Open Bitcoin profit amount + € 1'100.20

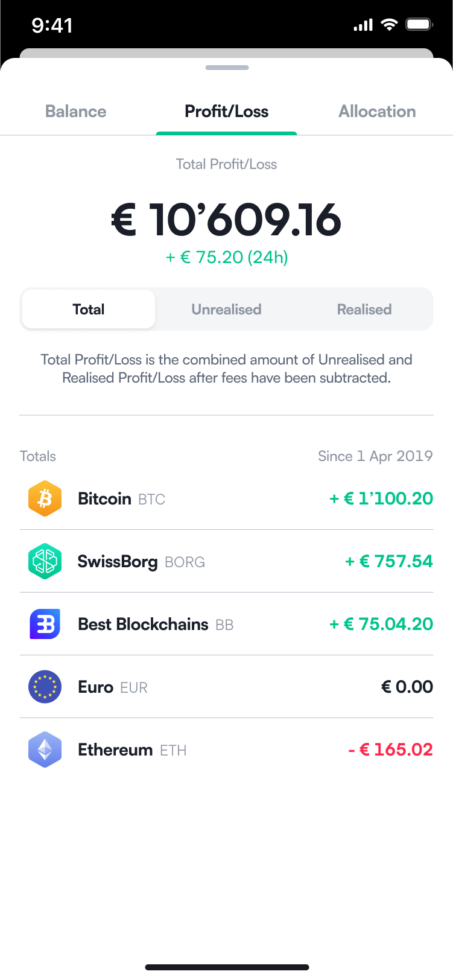pyautogui.click(x=381, y=498)
